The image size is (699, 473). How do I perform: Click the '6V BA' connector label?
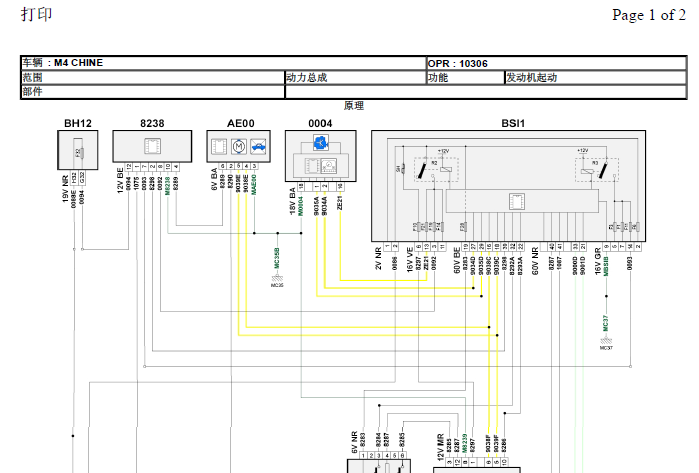(x=214, y=179)
